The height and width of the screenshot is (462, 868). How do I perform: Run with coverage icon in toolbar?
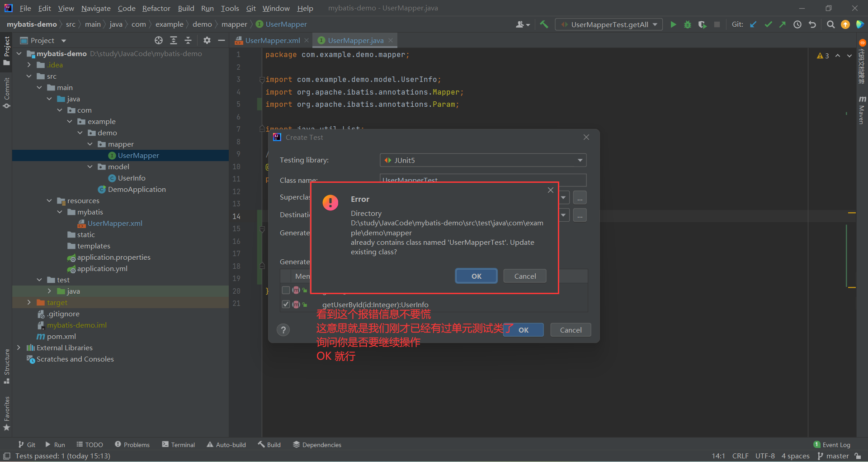point(702,24)
